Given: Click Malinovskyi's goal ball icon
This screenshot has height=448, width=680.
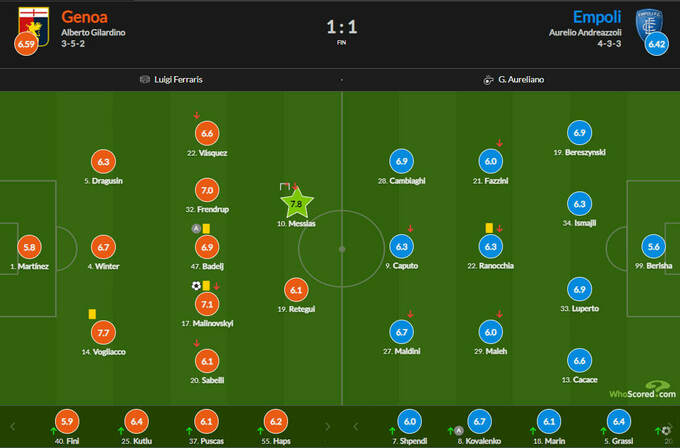Looking at the screenshot, I should tap(196, 286).
